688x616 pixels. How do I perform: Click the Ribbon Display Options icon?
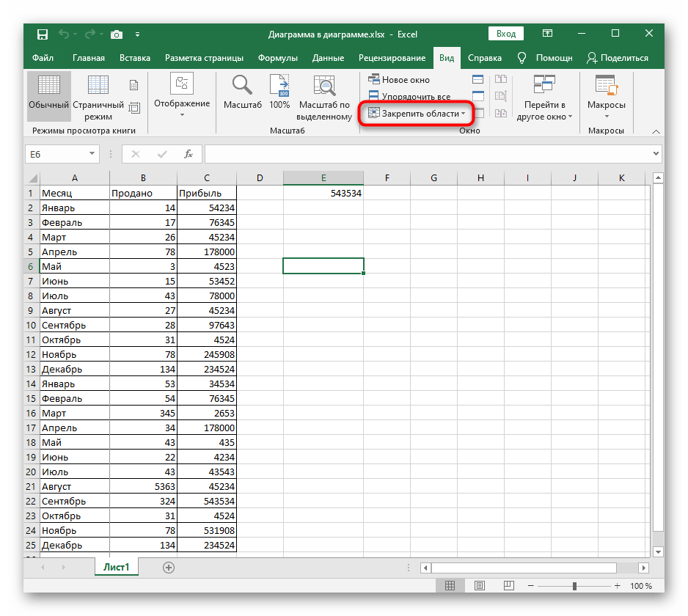(x=547, y=33)
